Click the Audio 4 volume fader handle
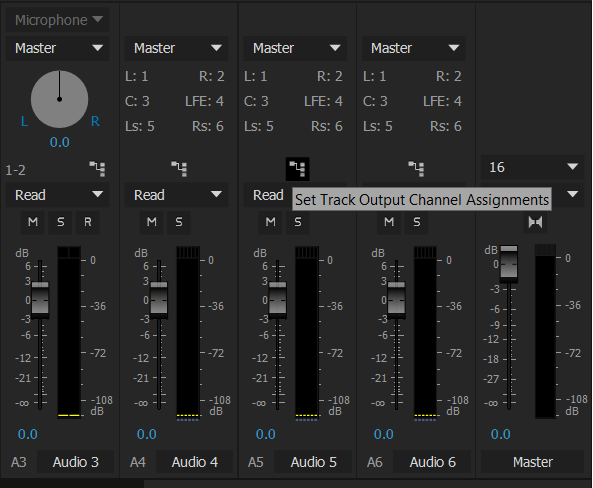This screenshot has width=593, height=488. click(159, 300)
